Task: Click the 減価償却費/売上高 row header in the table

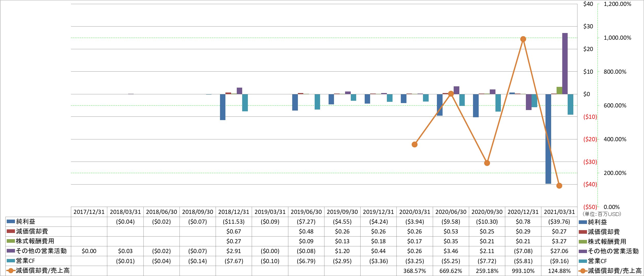Action: (38, 271)
